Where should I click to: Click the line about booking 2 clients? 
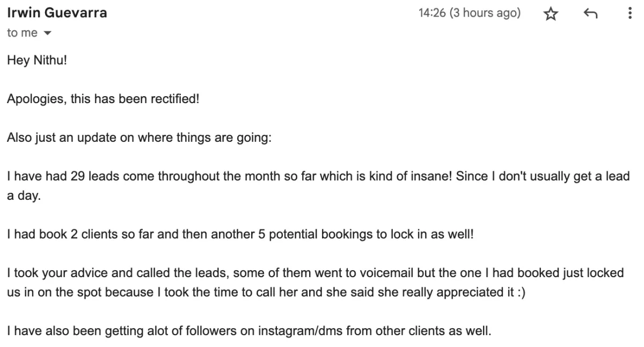point(240,235)
